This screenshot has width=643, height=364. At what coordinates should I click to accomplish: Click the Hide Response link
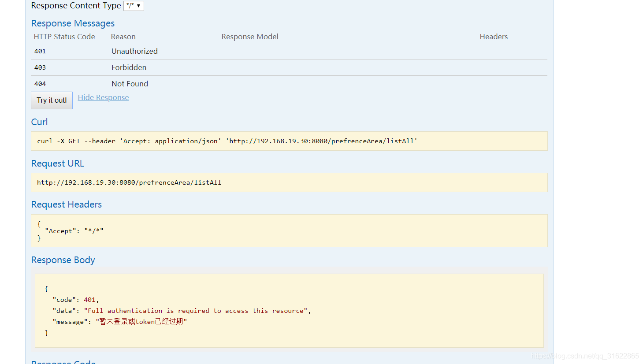(103, 97)
